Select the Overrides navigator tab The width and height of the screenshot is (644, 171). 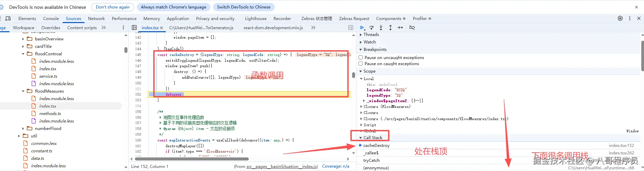pyautogui.click(x=51, y=27)
